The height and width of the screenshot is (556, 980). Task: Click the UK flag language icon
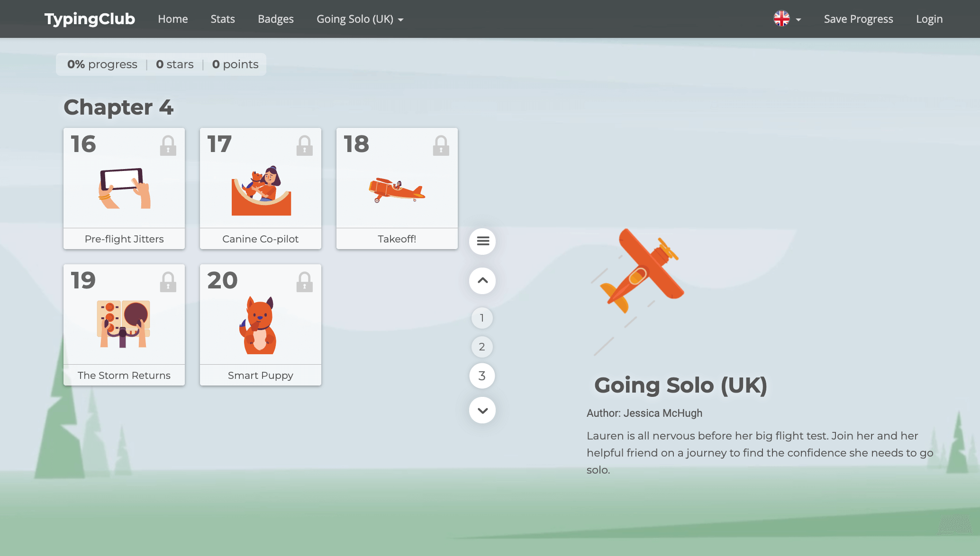[x=781, y=19]
